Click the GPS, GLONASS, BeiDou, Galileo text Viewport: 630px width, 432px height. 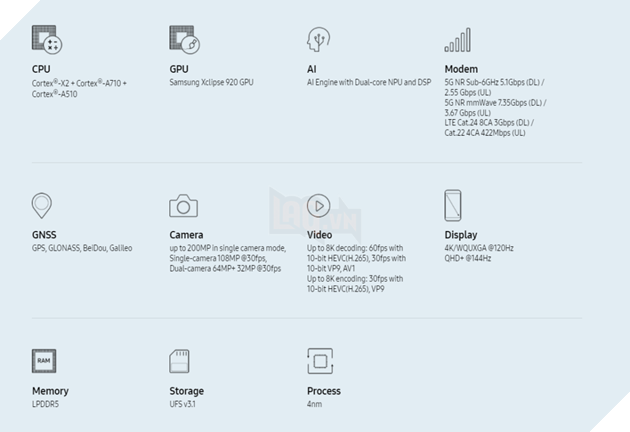tap(82, 248)
